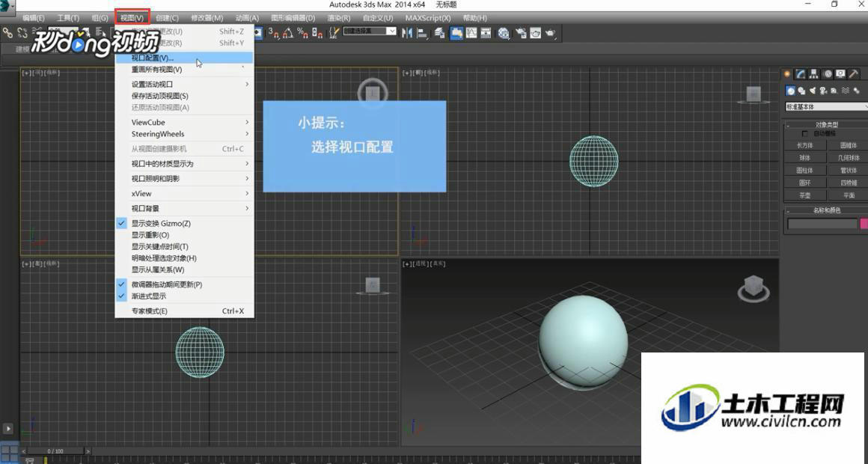Open the Material Editor
Viewport: 868px width, 464px height.
(x=504, y=33)
